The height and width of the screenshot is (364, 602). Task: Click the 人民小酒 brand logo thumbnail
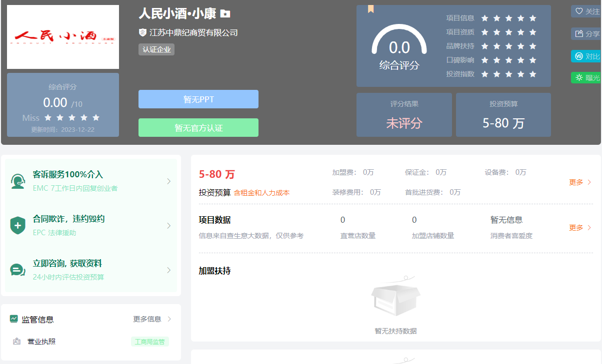63,37
